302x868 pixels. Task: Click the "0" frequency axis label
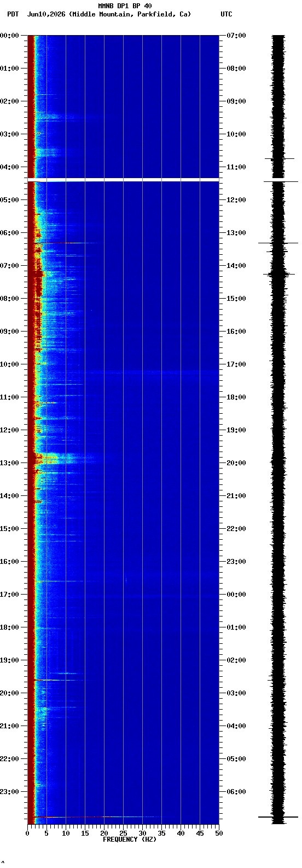[27, 833]
